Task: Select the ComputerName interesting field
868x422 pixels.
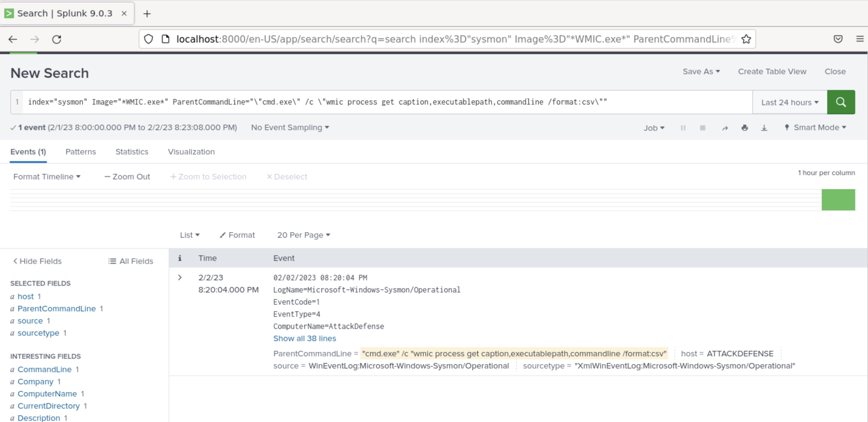Action: pos(47,394)
